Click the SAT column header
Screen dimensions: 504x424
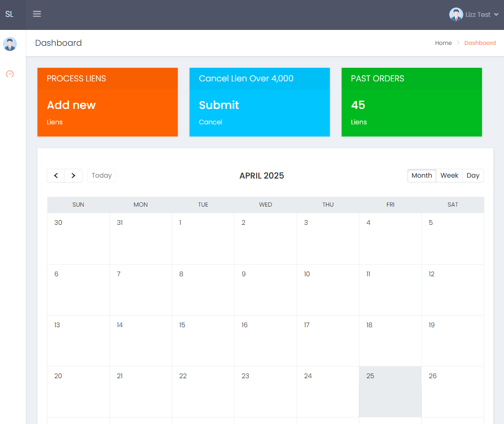point(453,205)
